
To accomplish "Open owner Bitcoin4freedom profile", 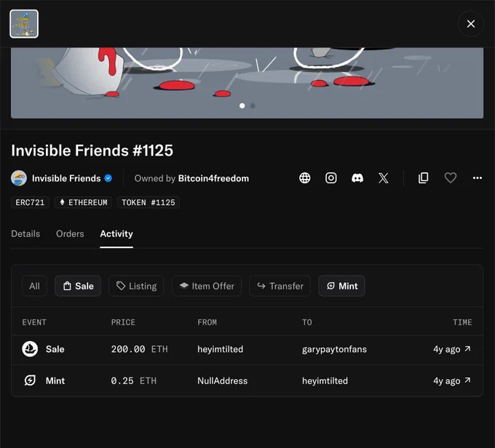I will [213, 178].
